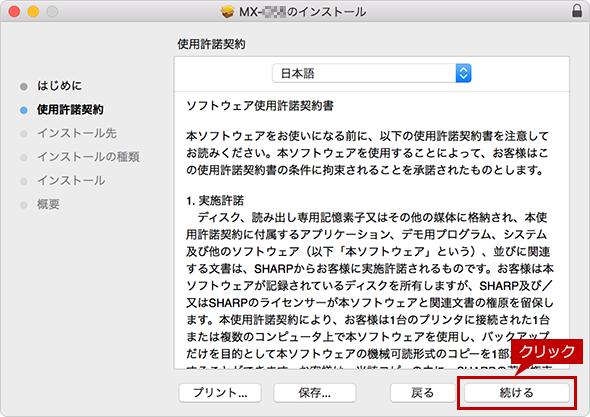Select the 概要 step in sidebar
Image resolution: width=590 pixels, height=417 pixels.
48,204
